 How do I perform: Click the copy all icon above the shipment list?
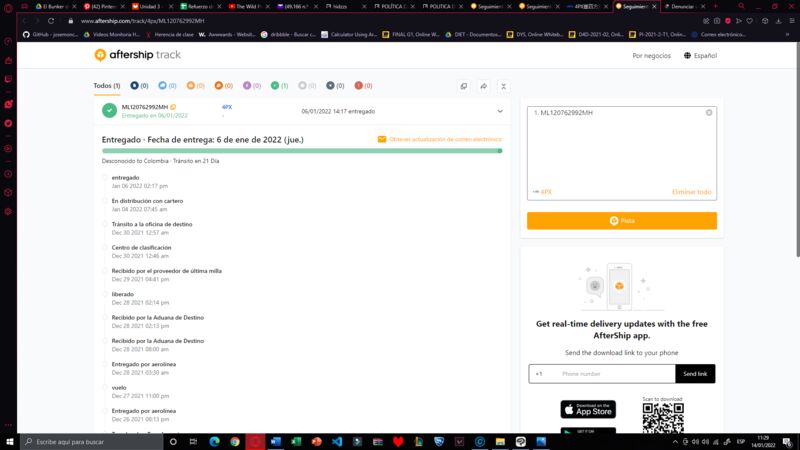463,86
